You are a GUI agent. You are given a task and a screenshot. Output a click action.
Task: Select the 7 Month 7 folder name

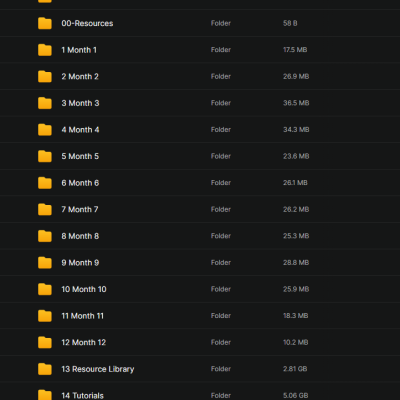tap(80, 210)
